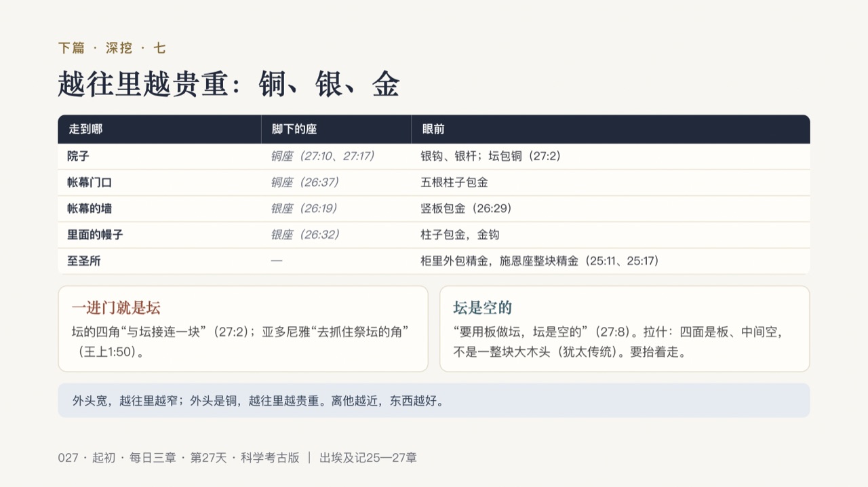This screenshot has height=487, width=868.
Task: Click the row label 里面的幔子
Action: [95, 235]
